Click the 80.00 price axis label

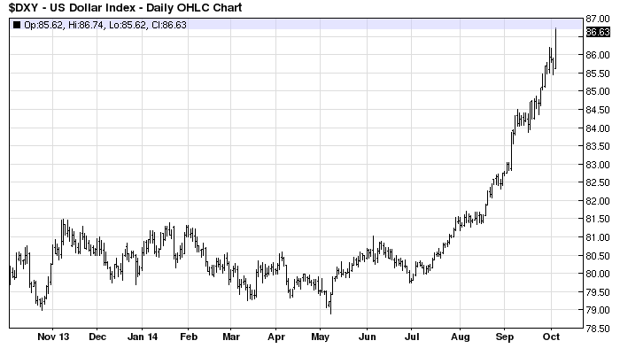(x=598, y=274)
